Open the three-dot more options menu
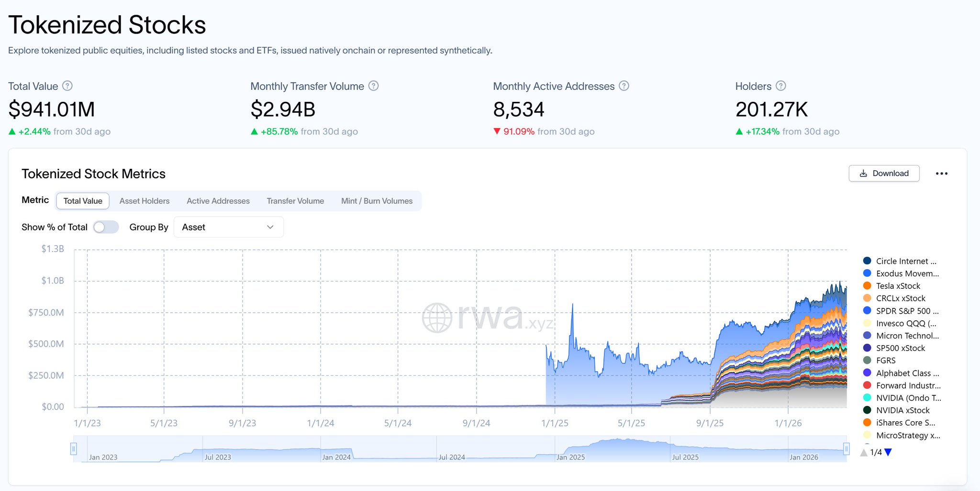The height and width of the screenshot is (491, 980). pos(942,174)
